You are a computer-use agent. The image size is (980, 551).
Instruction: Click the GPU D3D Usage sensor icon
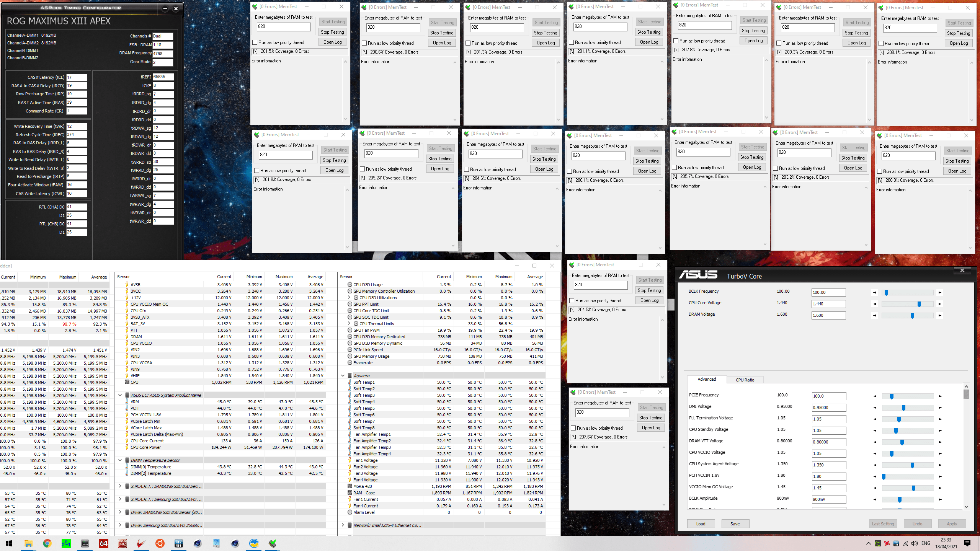tap(350, 285)
